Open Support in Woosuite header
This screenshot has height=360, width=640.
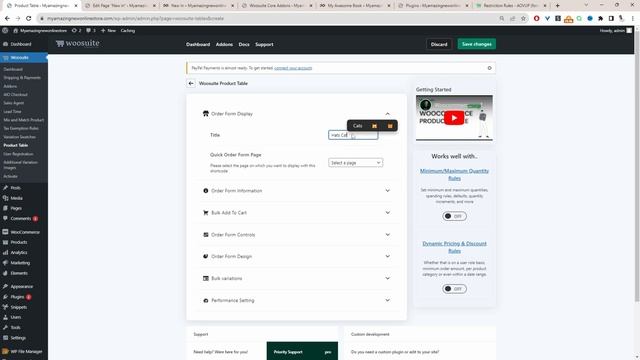click(x=264, y=44)
